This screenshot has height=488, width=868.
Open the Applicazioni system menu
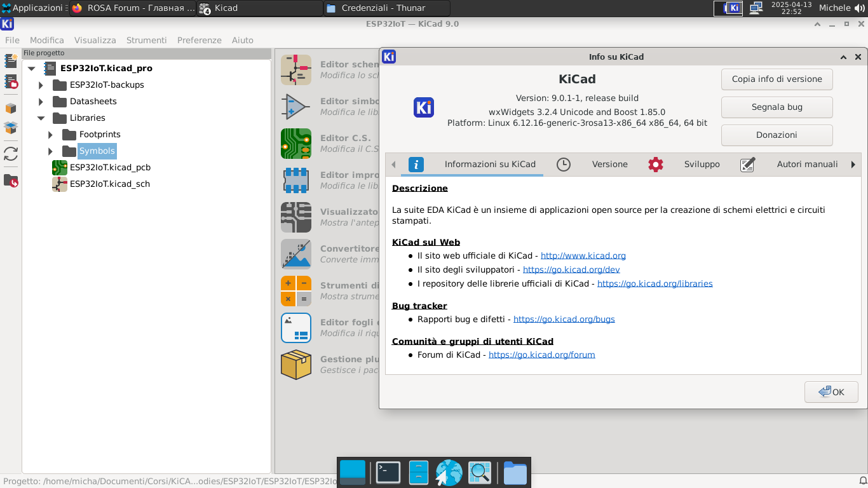33,8
